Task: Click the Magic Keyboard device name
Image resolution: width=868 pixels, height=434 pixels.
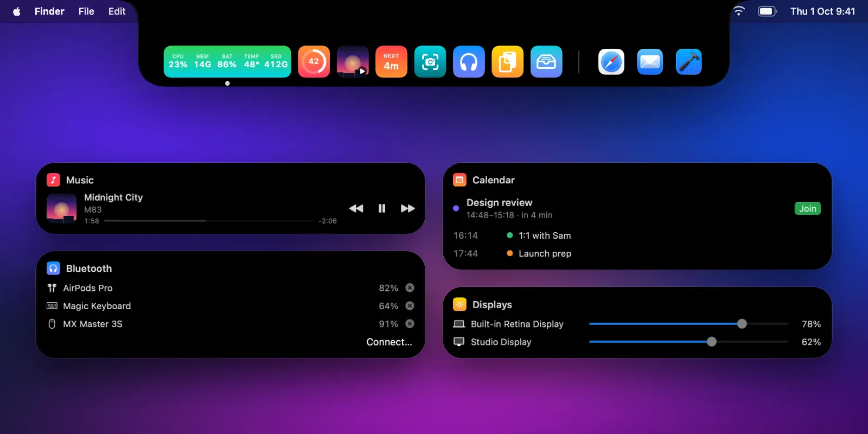Action: click(x=97, y=306)
